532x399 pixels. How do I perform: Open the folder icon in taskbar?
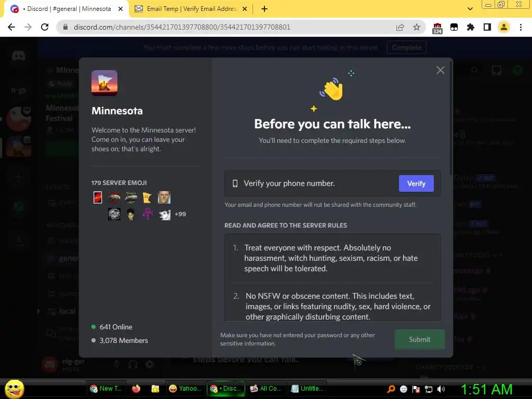155,389
